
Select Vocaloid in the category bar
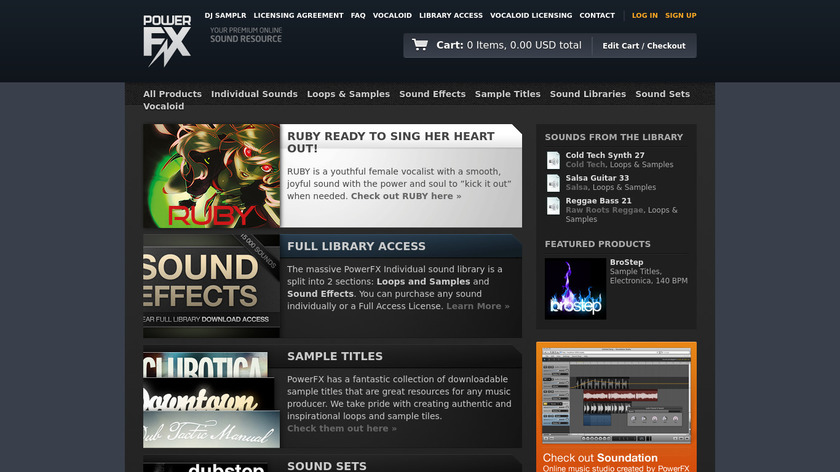pos(163,106)
